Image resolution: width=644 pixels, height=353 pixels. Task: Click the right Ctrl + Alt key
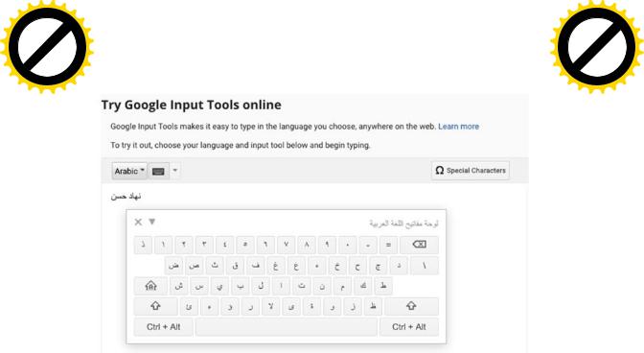(x=408, y=327)
